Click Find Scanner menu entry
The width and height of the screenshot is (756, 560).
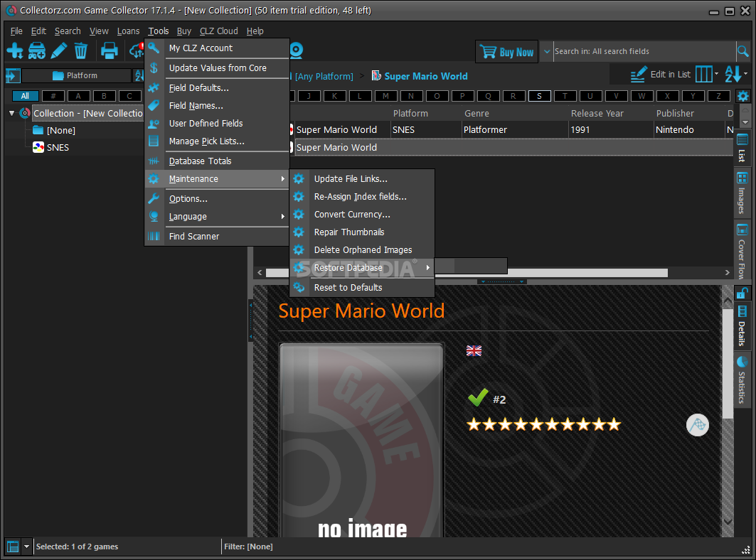pos(218,236)
